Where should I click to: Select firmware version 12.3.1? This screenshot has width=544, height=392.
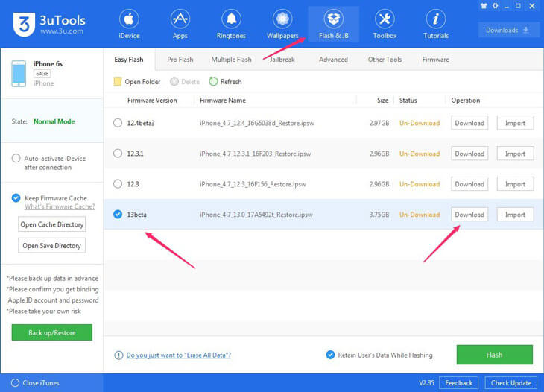coord(118,154)
